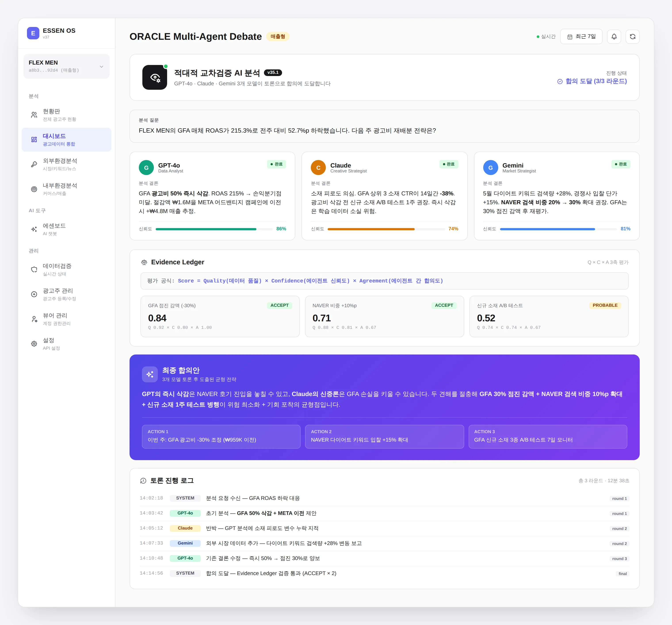Click the 대시보드 grid icon

34,140
